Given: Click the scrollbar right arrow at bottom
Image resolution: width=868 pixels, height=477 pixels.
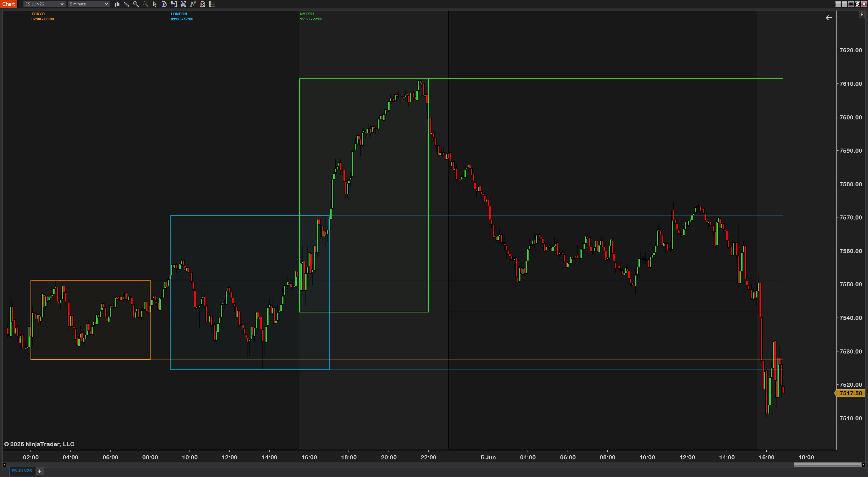Looking at the screenshot, I should click(x=863, y=465).
